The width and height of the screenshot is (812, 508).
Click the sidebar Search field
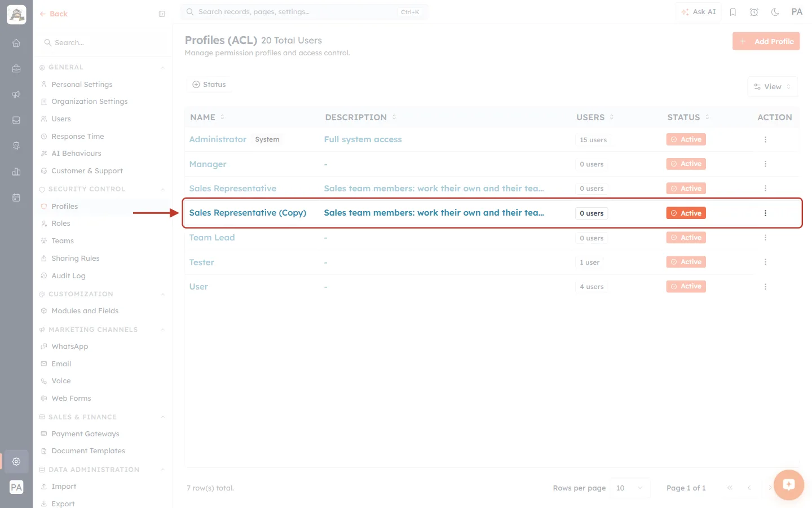[103, 43]
